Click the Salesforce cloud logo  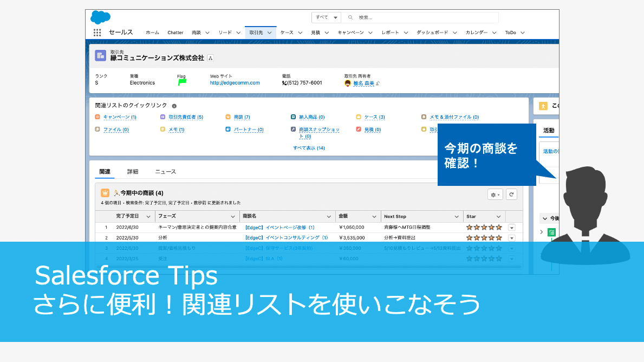click(100, 17)
